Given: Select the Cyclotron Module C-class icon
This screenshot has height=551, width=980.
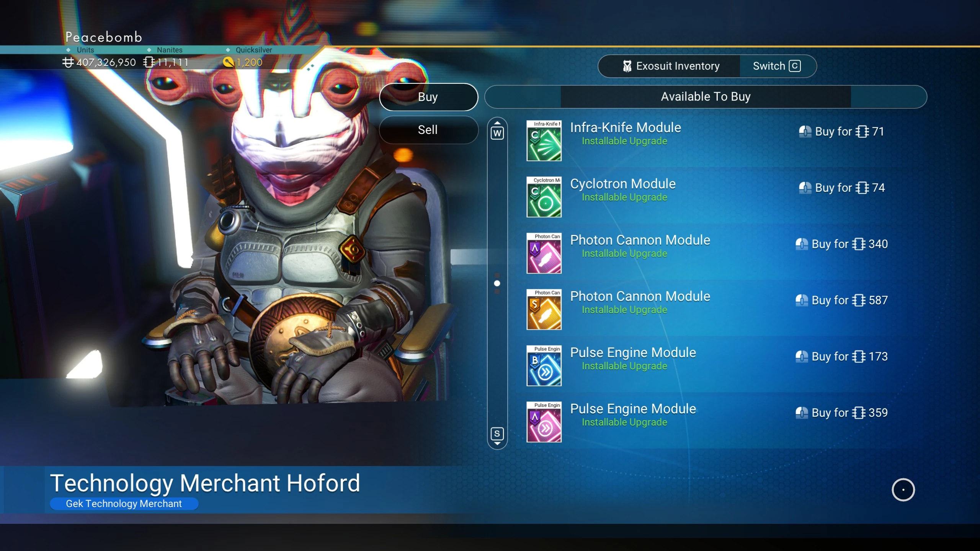Looking at the screenshot, I should click(x=544, y=197).
